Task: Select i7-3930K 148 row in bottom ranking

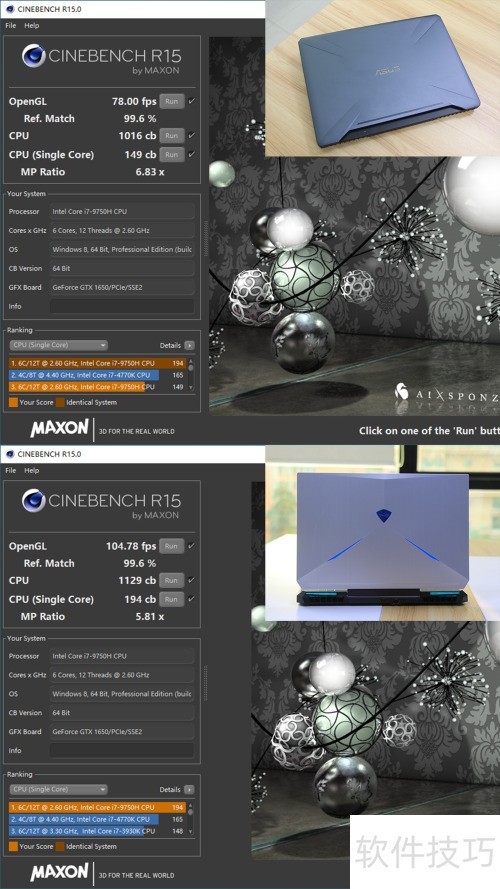Action: click(x=98, y=831)
